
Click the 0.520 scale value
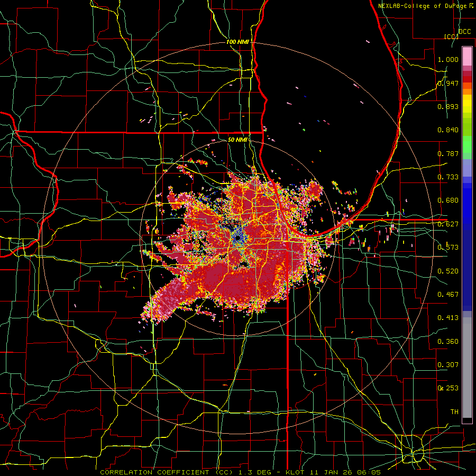[x=448, y=271]
